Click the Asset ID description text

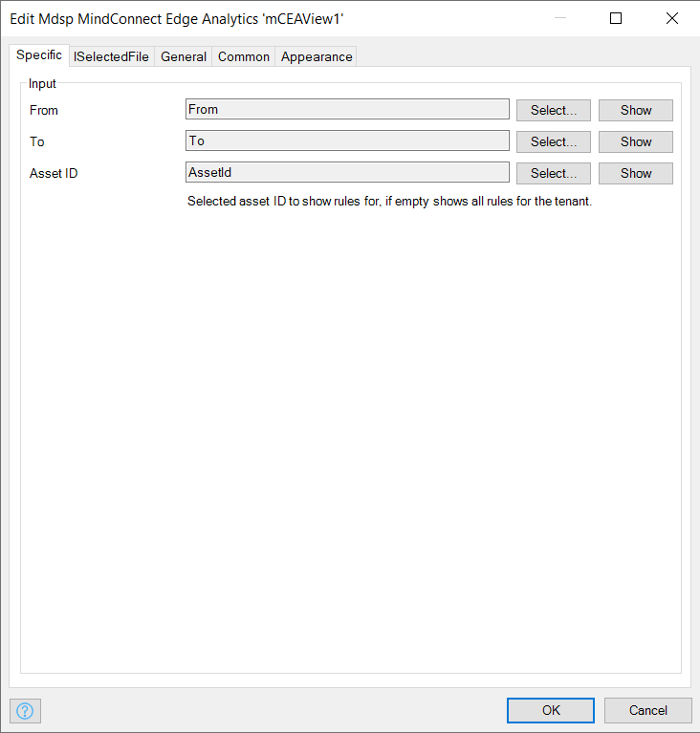click(389, 201)
